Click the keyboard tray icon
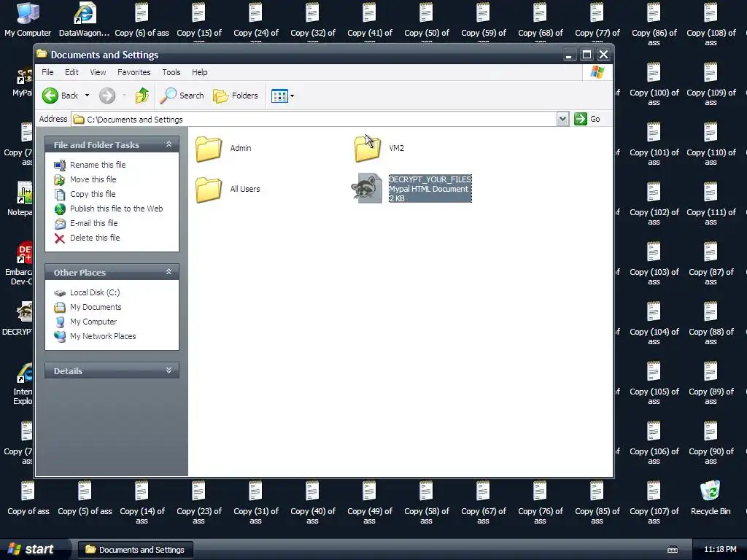 [672, 550]
